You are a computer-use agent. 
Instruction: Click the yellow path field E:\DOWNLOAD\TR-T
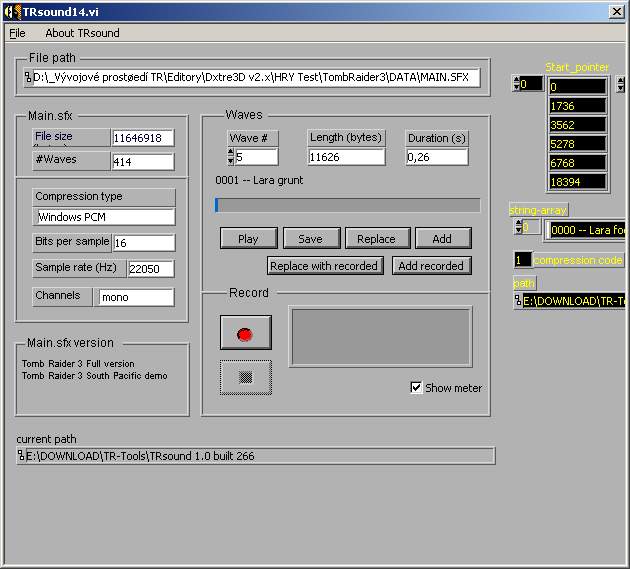[x=574, y=301]
